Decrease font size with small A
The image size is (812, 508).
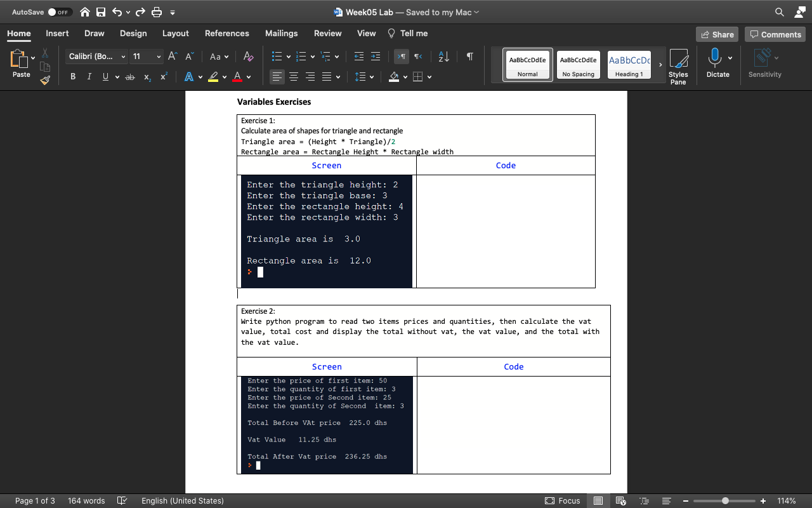point(189,57)
